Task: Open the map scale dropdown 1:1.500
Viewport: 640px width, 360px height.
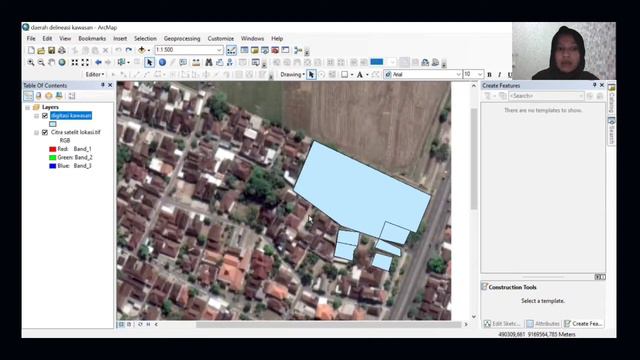Action: click(x=219, y=50)
